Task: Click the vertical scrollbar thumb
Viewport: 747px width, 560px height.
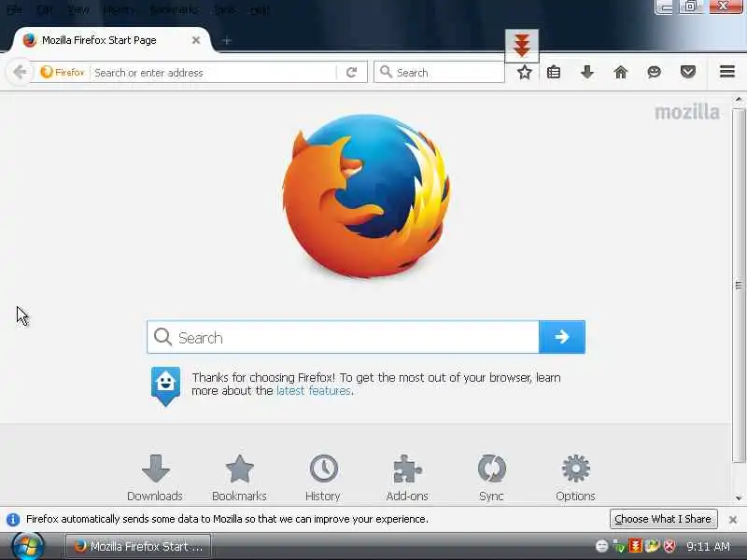Action: [x=739, y=286]
